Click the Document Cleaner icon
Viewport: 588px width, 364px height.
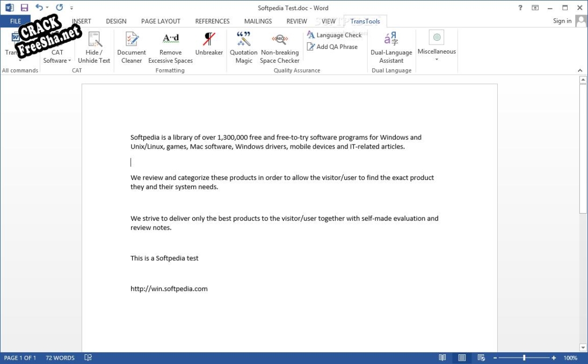132,39
